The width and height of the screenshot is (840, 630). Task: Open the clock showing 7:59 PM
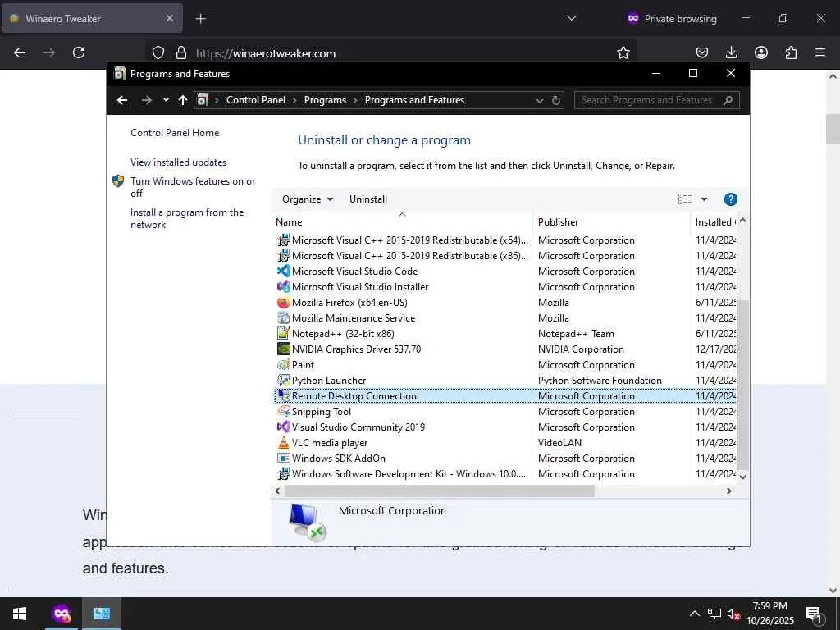pos(769,614)
